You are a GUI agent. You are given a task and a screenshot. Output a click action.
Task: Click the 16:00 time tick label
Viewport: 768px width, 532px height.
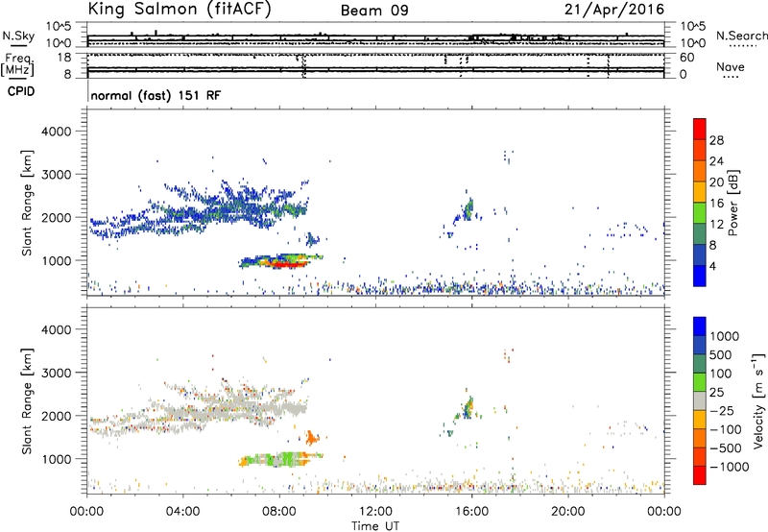click(471, 512)
